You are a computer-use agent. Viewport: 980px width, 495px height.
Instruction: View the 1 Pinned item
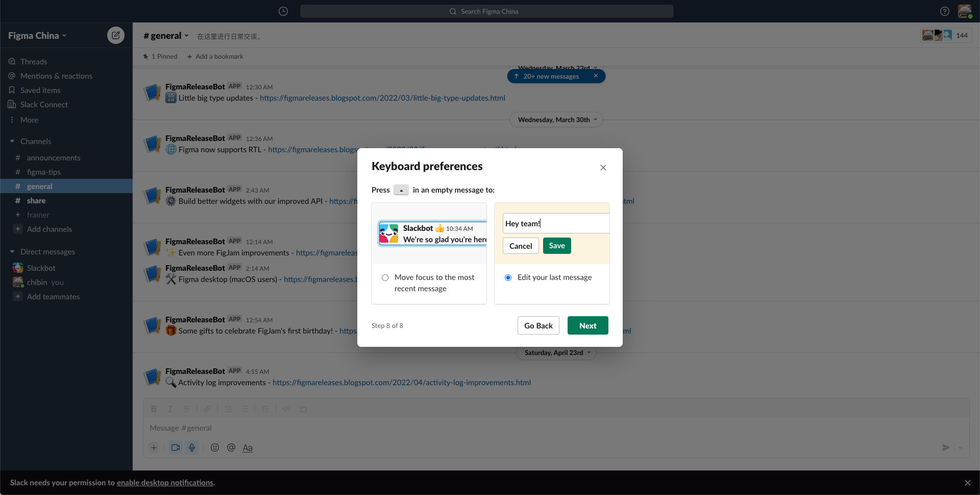click(160, 56)
